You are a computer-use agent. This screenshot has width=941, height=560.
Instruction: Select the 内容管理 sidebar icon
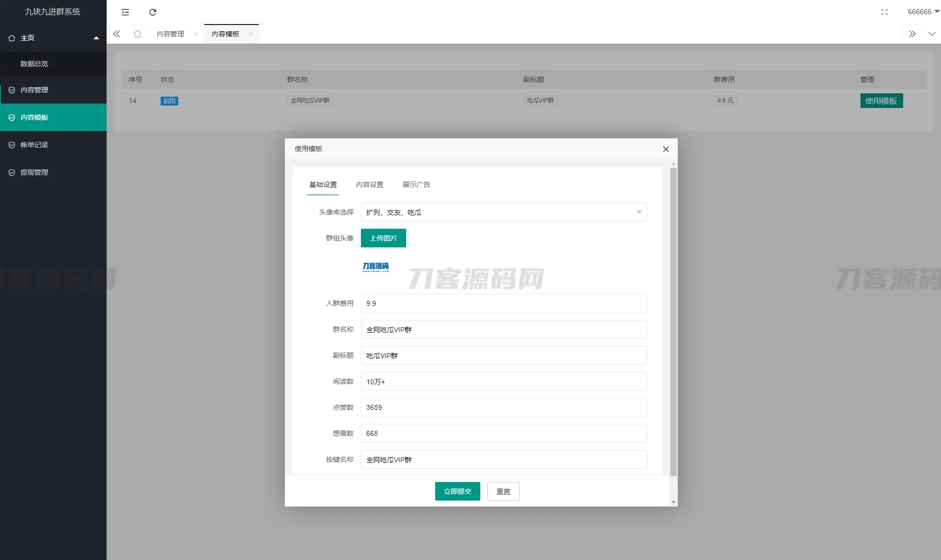(11, 90)
